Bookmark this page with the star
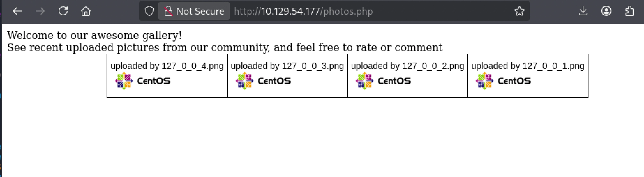 pyautogui.click(x=520, y=11)
